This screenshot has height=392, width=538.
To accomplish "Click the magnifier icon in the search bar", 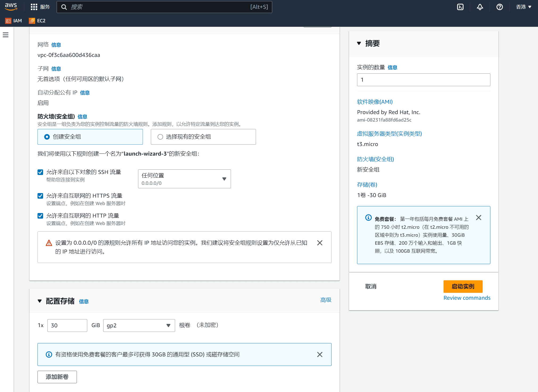I will click(x=64, y=7).
